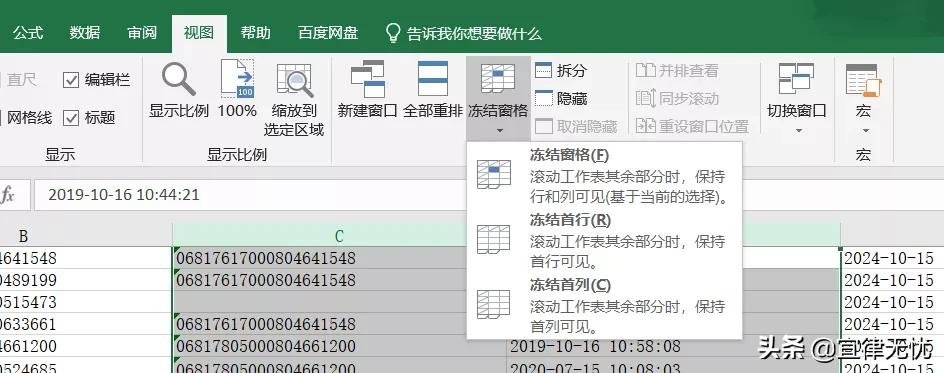Expand the 切换窗口 dropdown arrow
Viewport: 944px width, 373px height.
pos(798,130)
